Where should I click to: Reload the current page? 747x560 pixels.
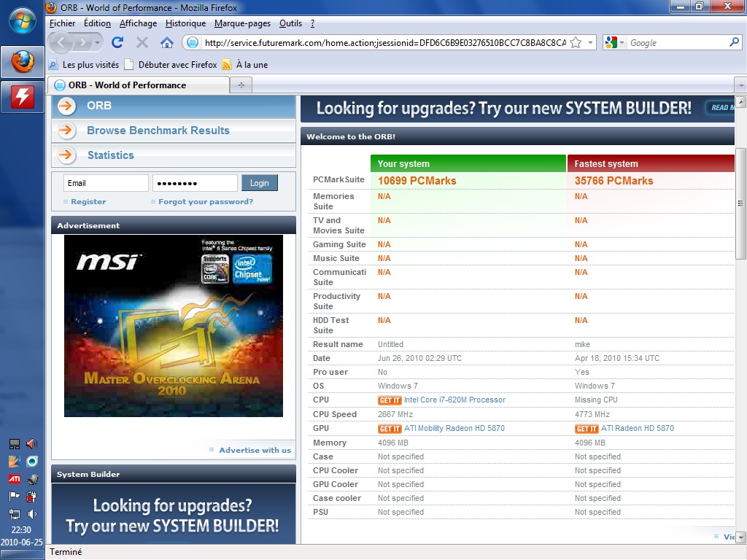pyautogui.click(x=117, y=43)
